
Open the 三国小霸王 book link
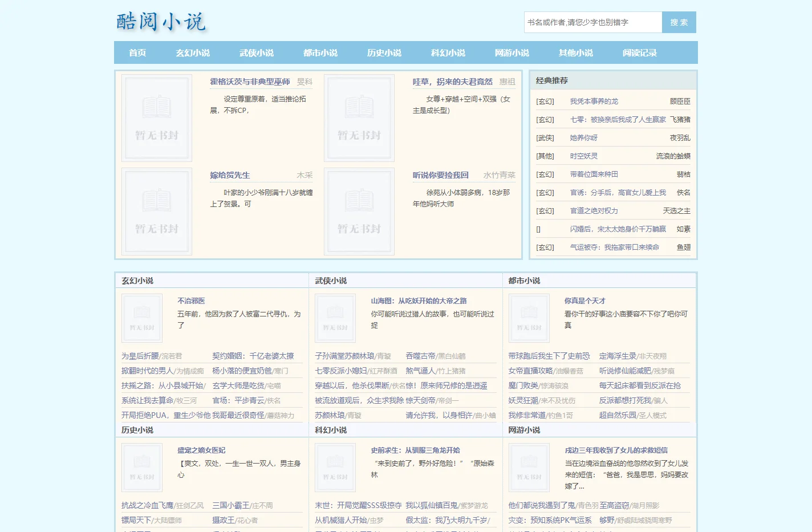(231, 505)
